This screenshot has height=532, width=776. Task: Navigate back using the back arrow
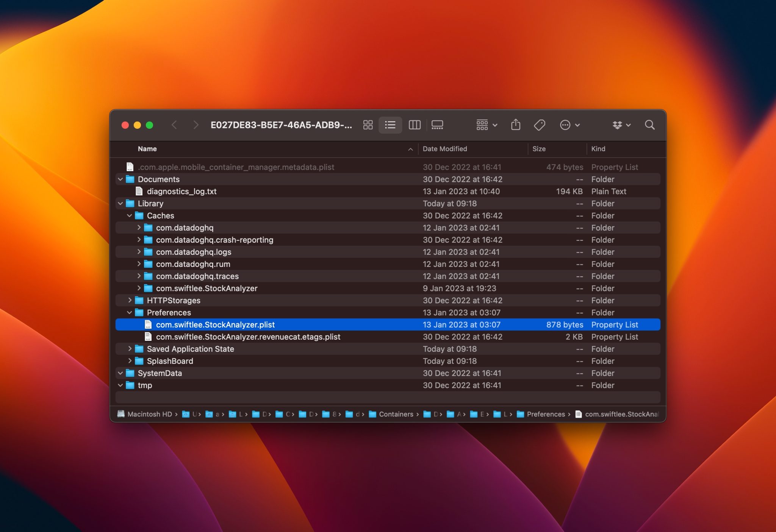tap(175, 125)
